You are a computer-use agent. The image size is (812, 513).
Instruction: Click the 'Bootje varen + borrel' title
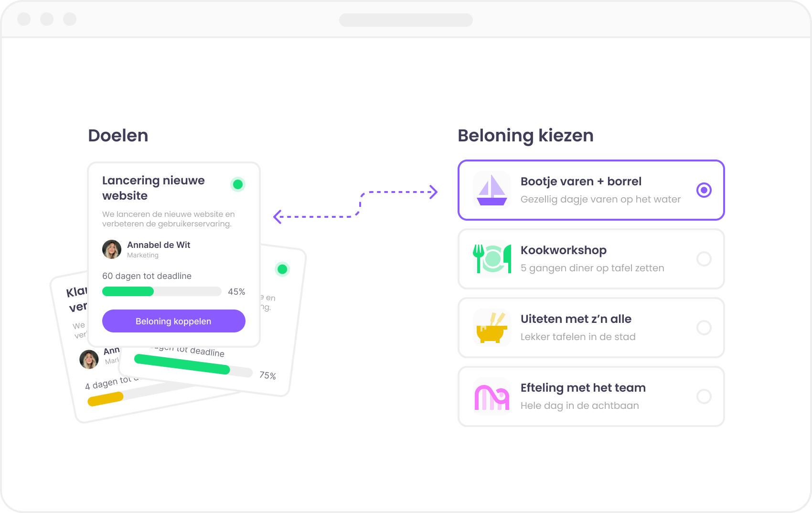click(581, 182)
